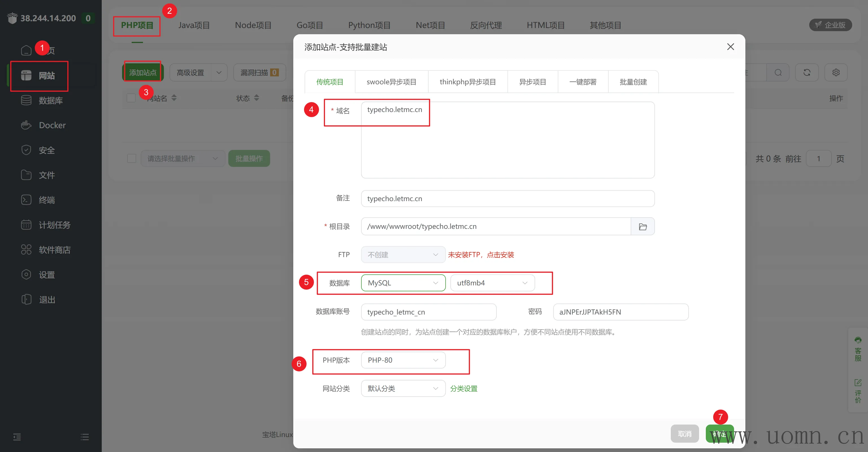Open the Docker sidebar icon
Image resolution: width=868 pixels, height=452 pixels.
26,125
